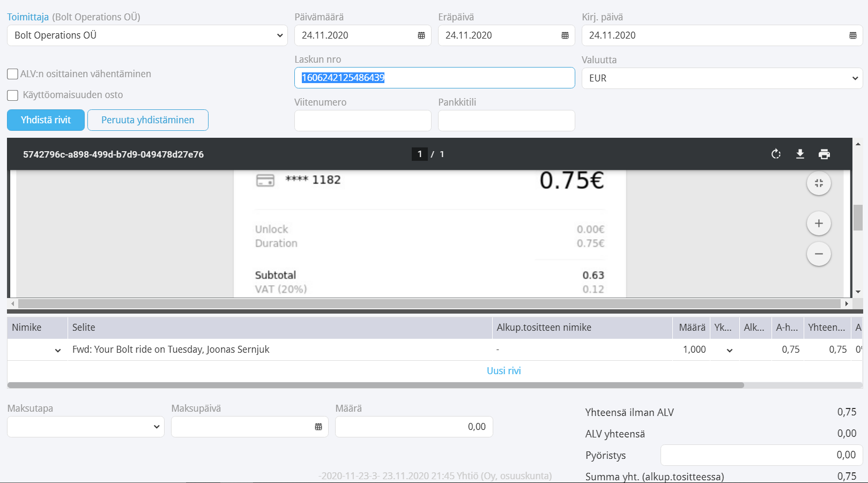868x483 pixels.
Task: Expand the Valuutta EUR dropdown
Action: pos(722,78)
